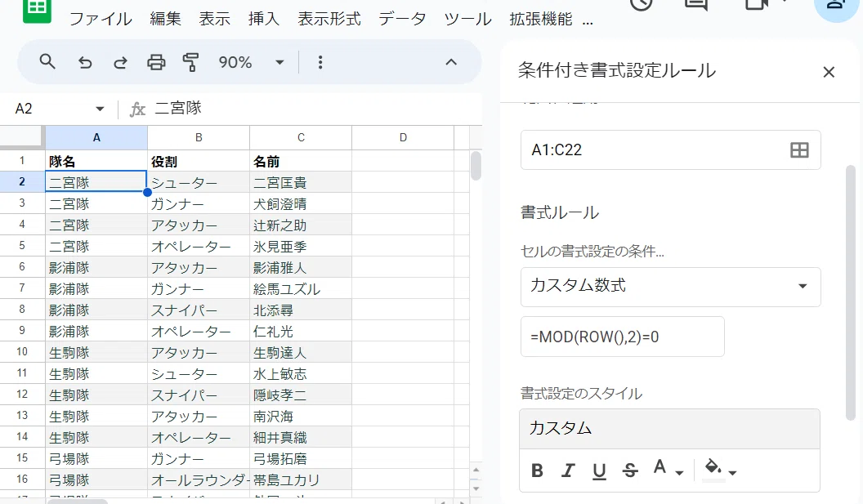Screen dimensions: 863x504
Task: Open the 挿入 menu
Action: pyautogui.click(x=264, y=20)
